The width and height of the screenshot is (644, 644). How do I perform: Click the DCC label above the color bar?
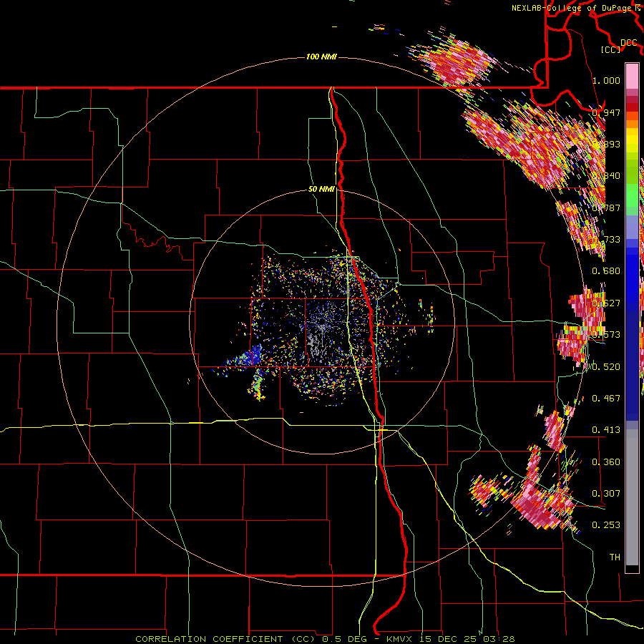point(629,43)
